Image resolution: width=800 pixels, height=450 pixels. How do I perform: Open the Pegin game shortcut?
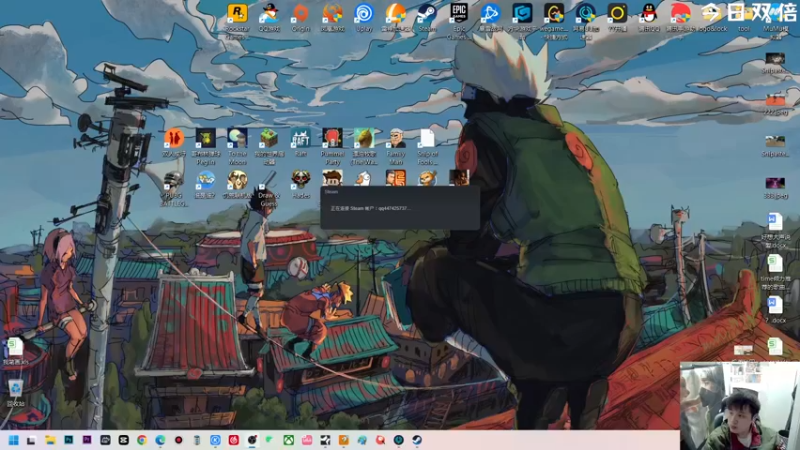tap(206, 138)
